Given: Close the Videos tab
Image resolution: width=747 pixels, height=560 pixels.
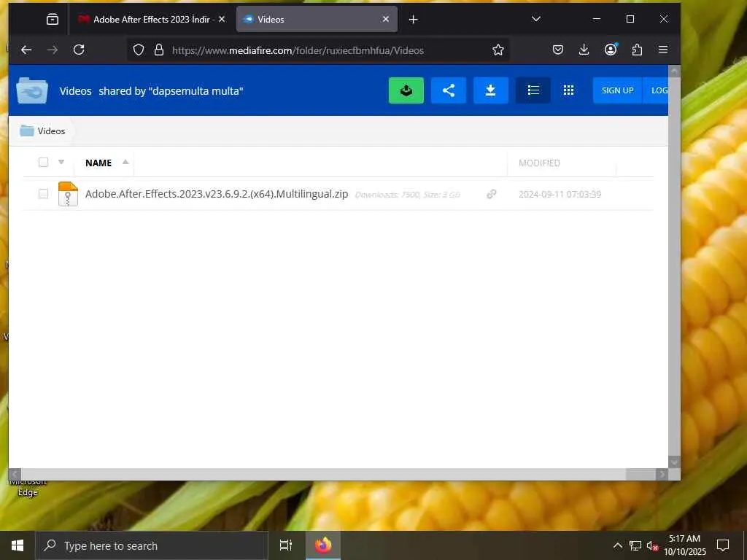Looking at the screenshot, I should tap(386, 19).
